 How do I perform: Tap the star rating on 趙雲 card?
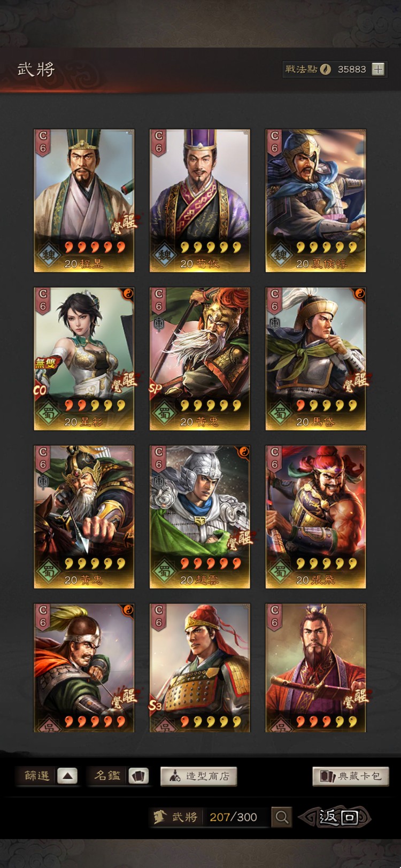(211, 563)
